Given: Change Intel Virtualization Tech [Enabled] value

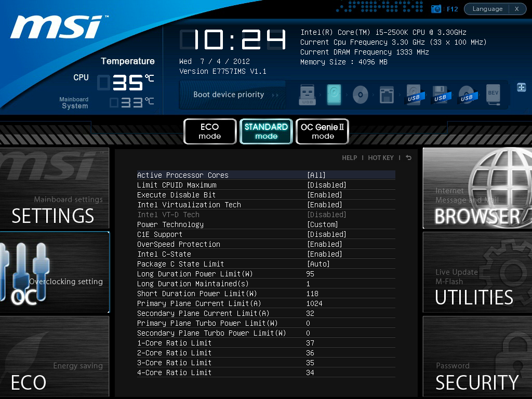Looking at the screenshot, I should pos(324,205).
